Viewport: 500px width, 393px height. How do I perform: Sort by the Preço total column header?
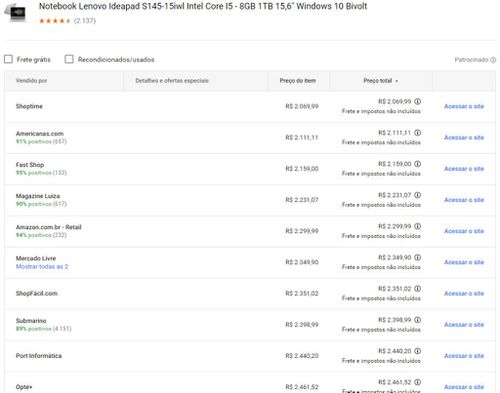380,81
